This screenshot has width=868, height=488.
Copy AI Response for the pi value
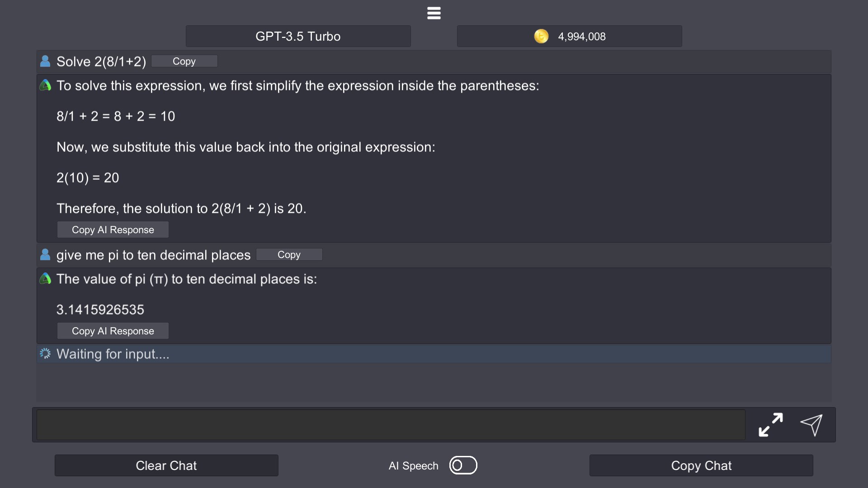point(113,331)
